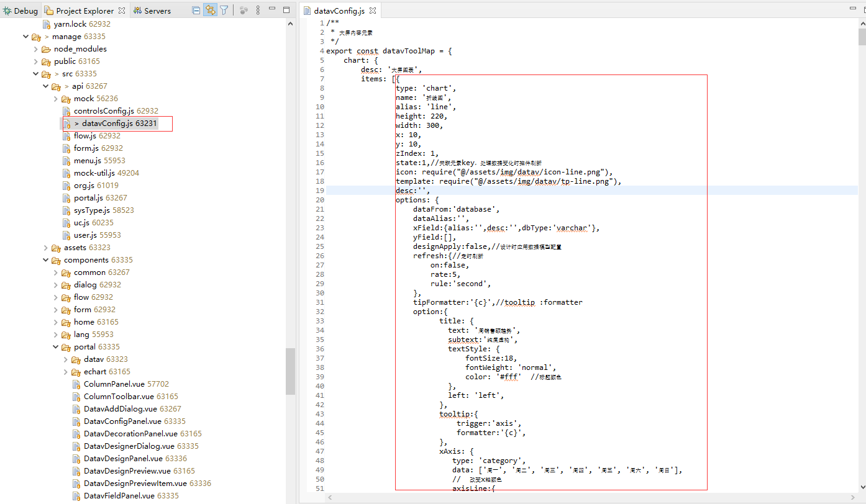
Task: Collapse the components folder
Action: [46, 260]
